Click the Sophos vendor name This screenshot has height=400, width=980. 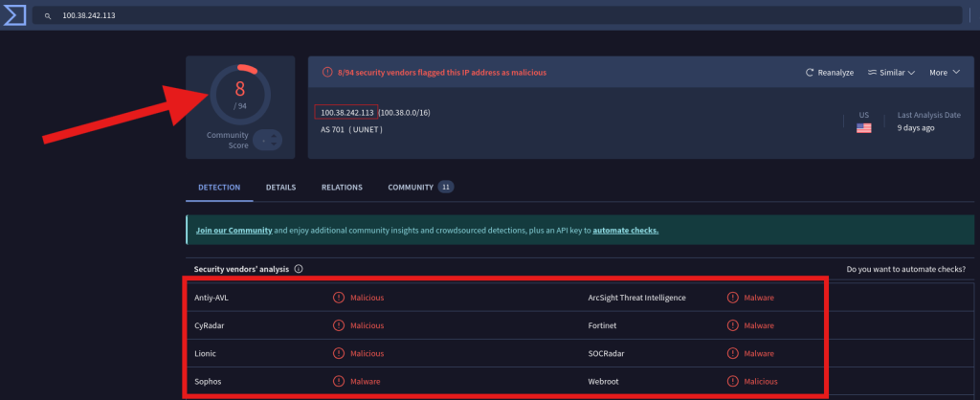[x=207, y=381]
